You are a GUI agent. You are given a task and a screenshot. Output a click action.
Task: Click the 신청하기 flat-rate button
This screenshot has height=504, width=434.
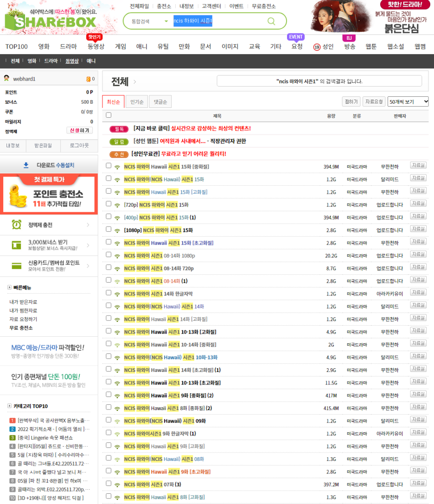coord(79,131)
